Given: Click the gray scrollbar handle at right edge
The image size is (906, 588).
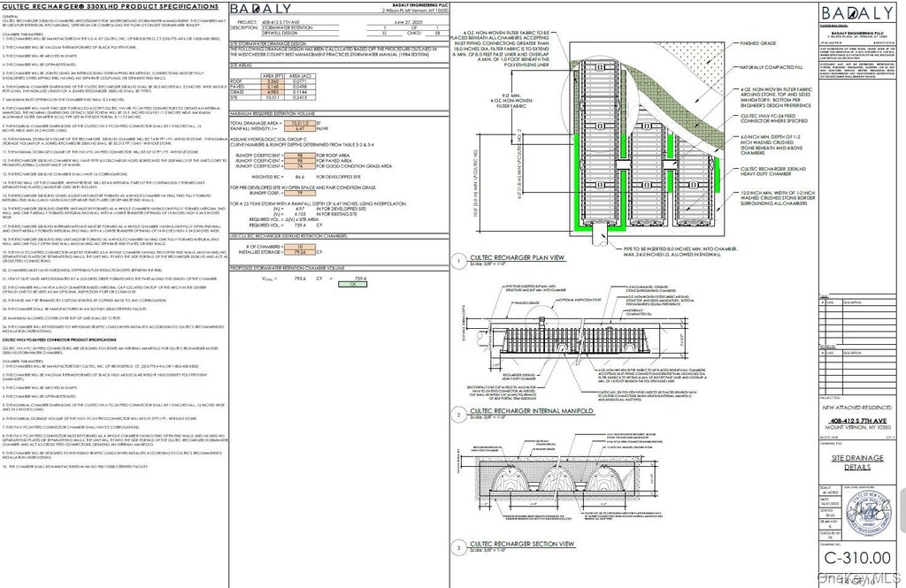Looking at the screenshot, I should (x=903, y=509).
